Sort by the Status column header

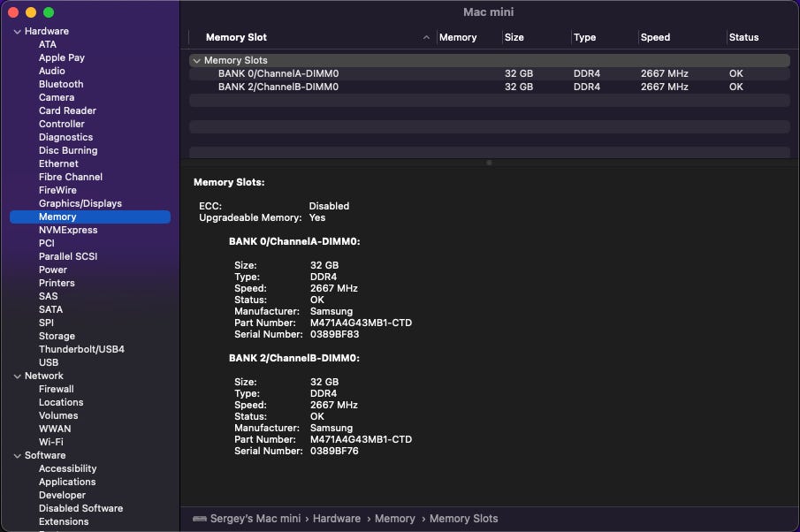[x=744, y=37]
